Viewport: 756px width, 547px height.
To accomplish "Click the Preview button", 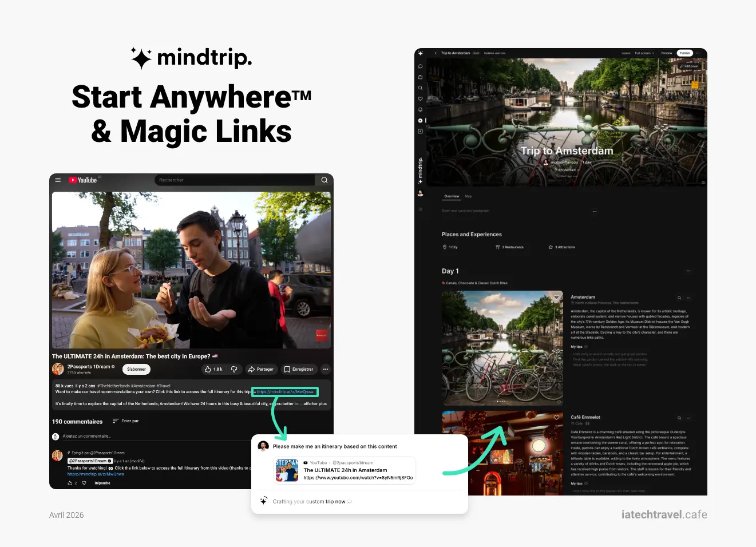I will 667,53.
